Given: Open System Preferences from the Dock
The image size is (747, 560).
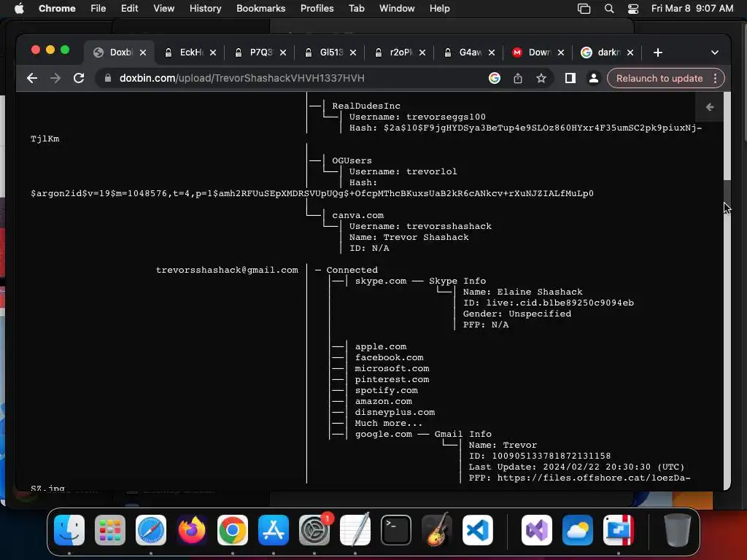Looking at the screenshot, I should (x=314, y=529).
